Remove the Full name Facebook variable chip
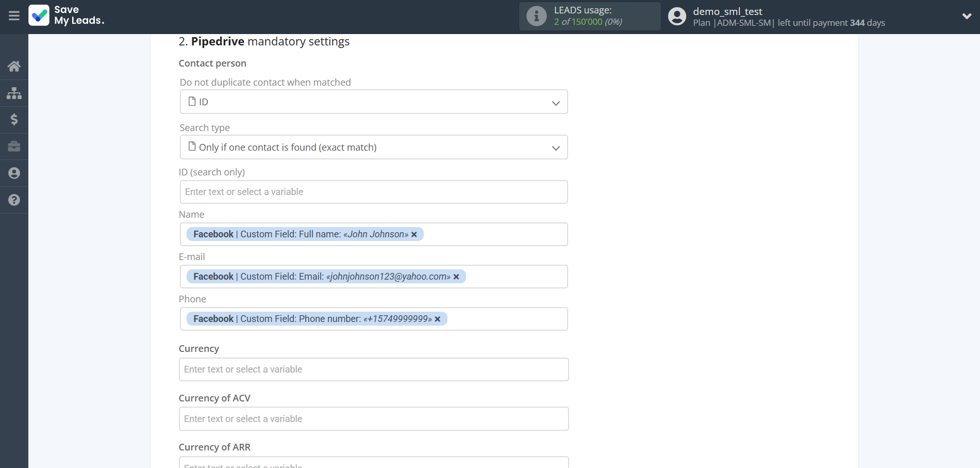Screen dimensions: 980x468 [414, 234]
